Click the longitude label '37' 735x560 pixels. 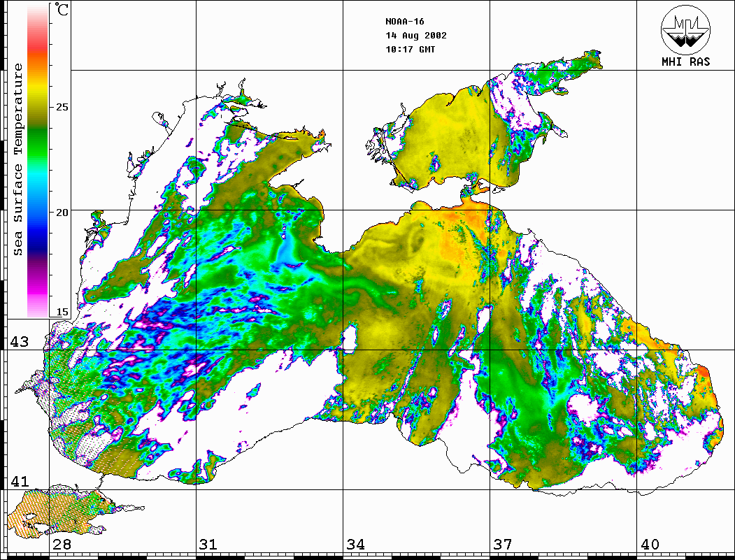pos(503,544)
